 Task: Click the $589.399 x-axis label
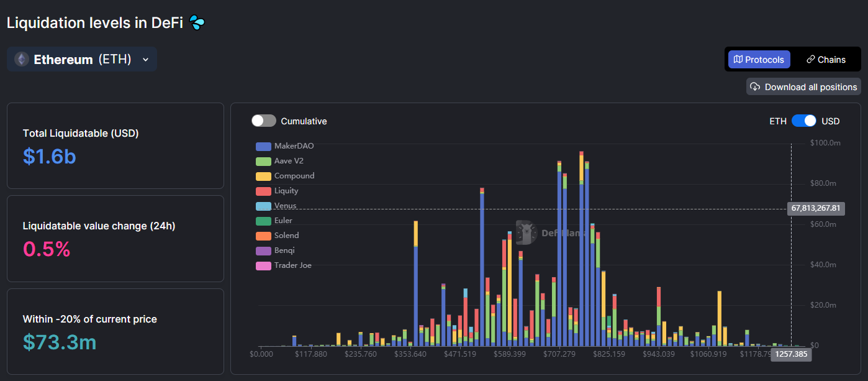(510, 354)
